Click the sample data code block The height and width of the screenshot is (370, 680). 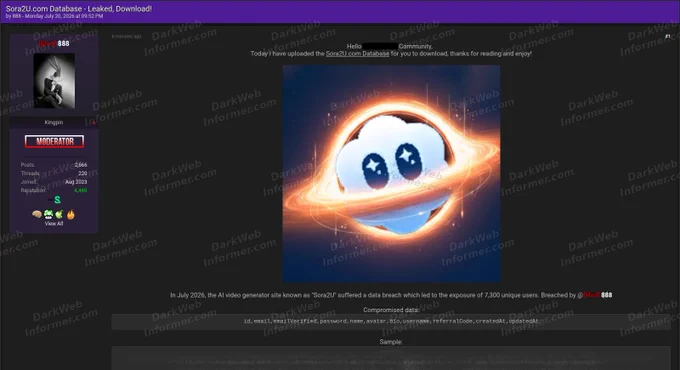[391, 358]
